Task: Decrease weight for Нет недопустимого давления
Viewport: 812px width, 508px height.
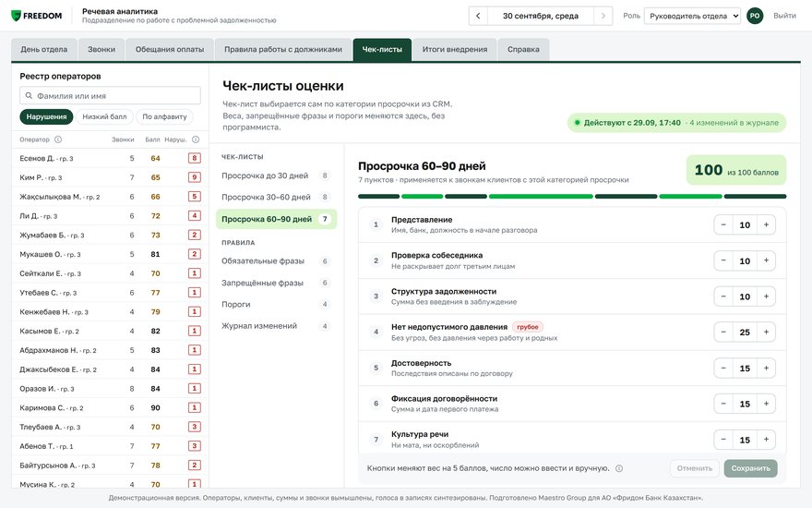Action: pyautogui.click(x=723, y=333)
